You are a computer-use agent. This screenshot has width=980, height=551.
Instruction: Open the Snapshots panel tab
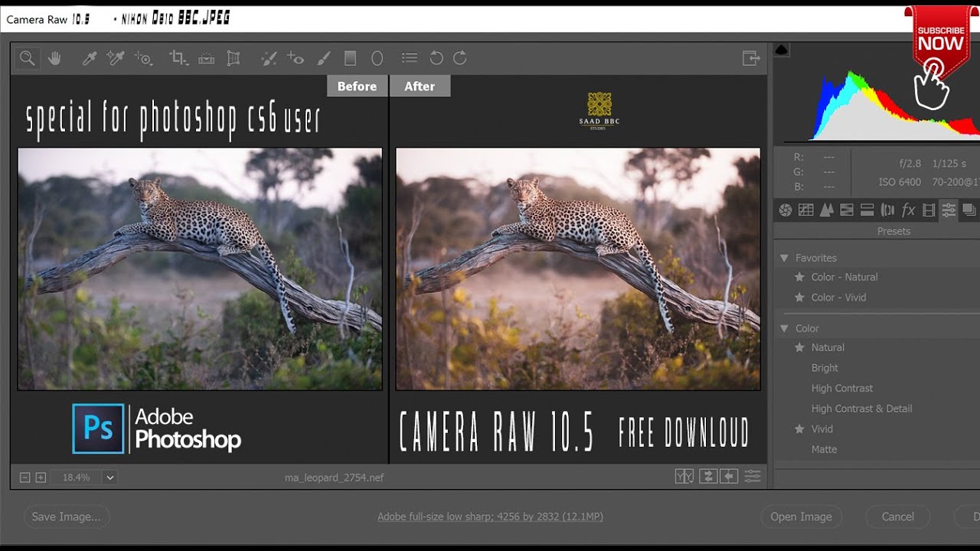969,210
